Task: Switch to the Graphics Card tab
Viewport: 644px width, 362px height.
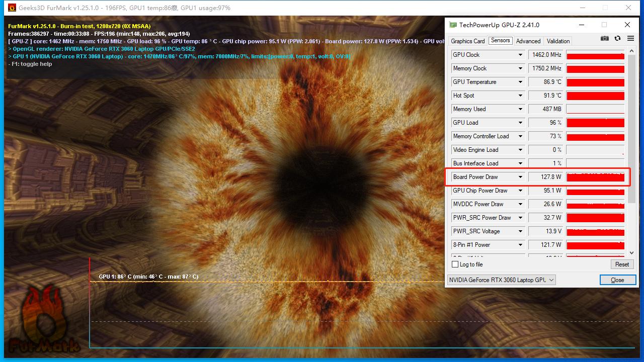Action: coord(467,41)
